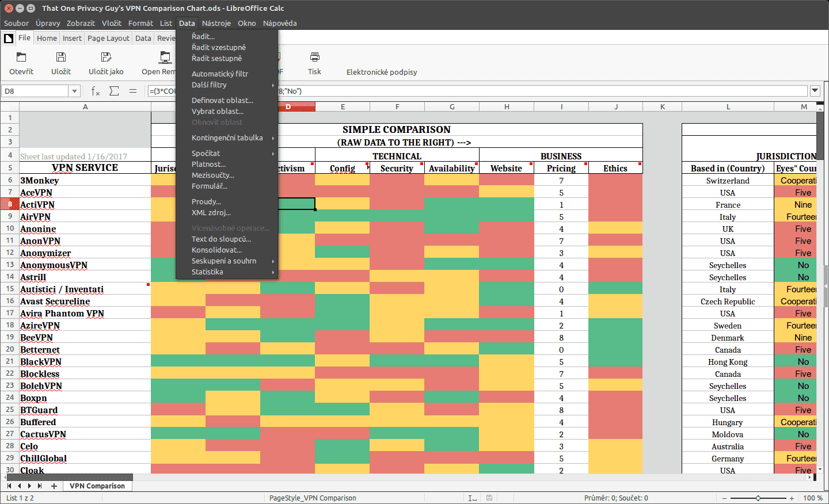Select column header L
This screenshot has height=504, width=829.
tap(728, 107)
